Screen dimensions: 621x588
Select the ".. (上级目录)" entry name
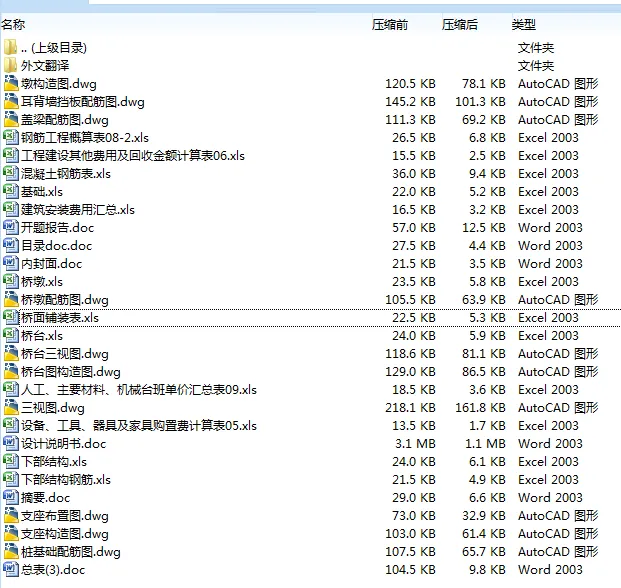coord(53,48)
